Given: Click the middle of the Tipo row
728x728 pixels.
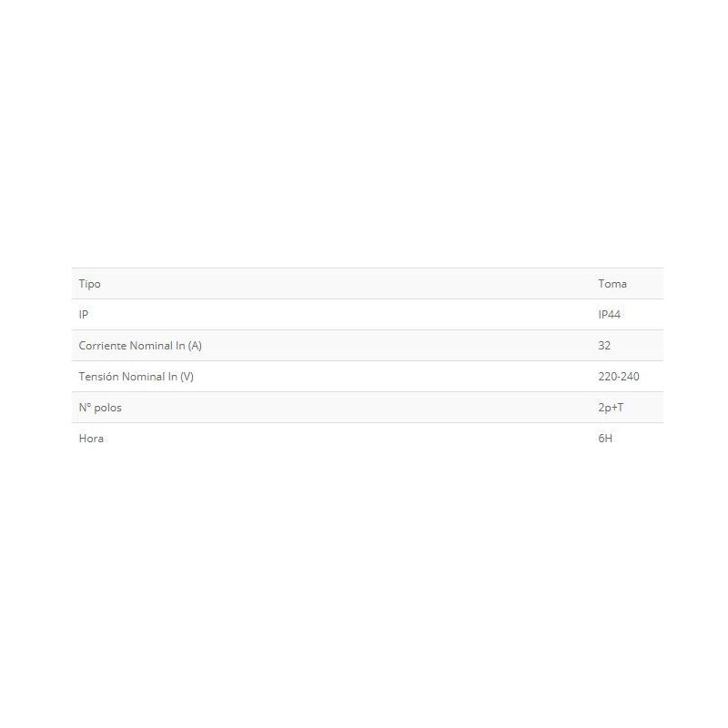Looking at the screenshot, I should [368, 284].
